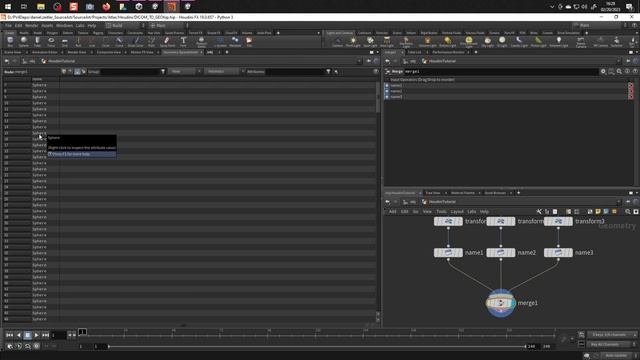Viewport: 640px width, 360px height.
Task: Select the Sphere shelf tool
Action: (24, 41)
